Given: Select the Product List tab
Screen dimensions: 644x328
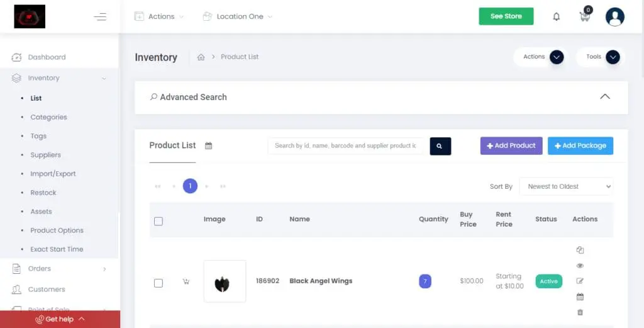Looking at the screenshot, I should 172,145.
